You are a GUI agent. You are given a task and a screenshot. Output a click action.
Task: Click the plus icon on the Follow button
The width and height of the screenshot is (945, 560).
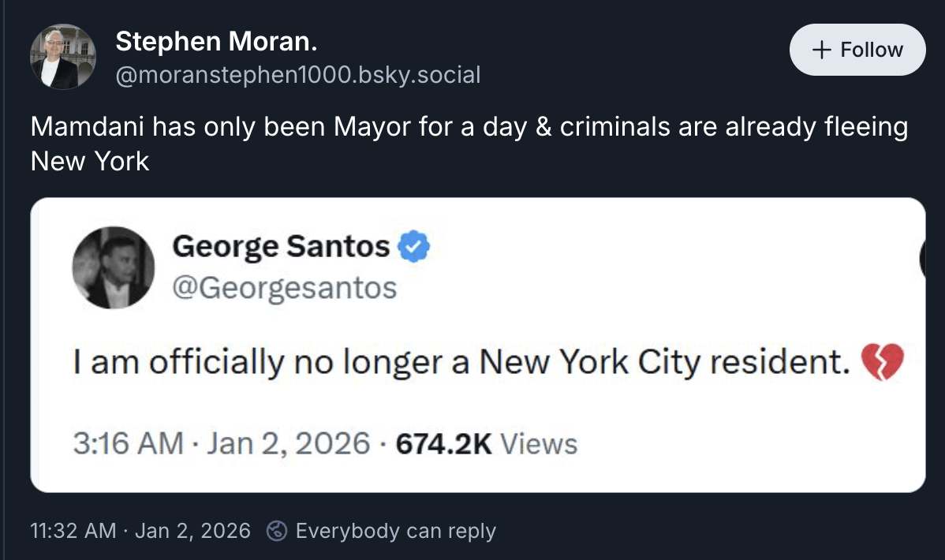821,50
